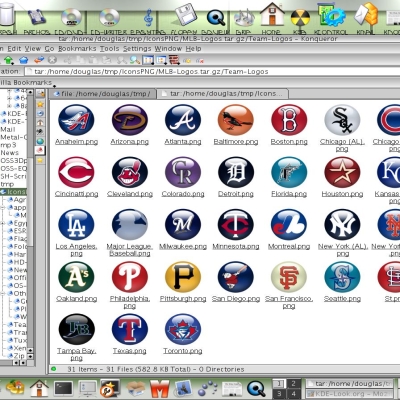
Task: Click the Find file magnifier toolbar icon
Action: tap(121, 60)
